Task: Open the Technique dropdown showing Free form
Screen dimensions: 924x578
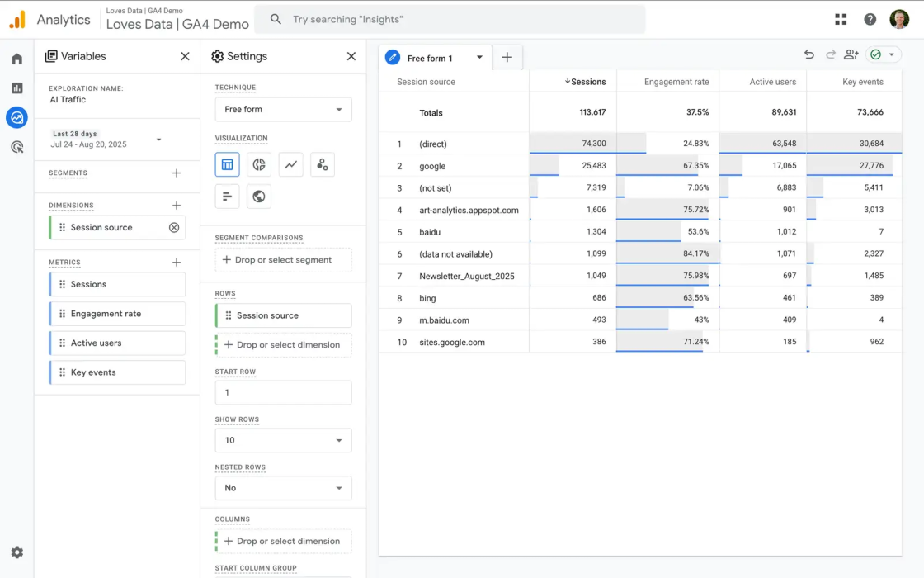Action: pyautogui.click(x=283, y=109)
